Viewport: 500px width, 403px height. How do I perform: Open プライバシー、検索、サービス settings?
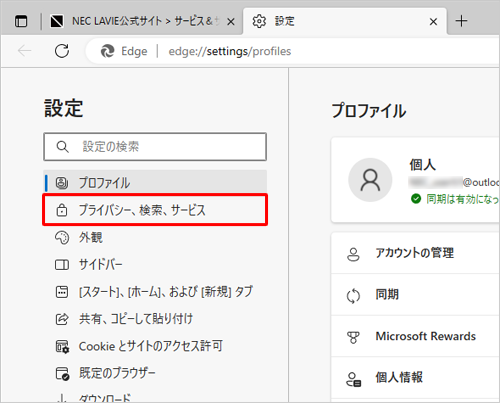pos(155,210)
